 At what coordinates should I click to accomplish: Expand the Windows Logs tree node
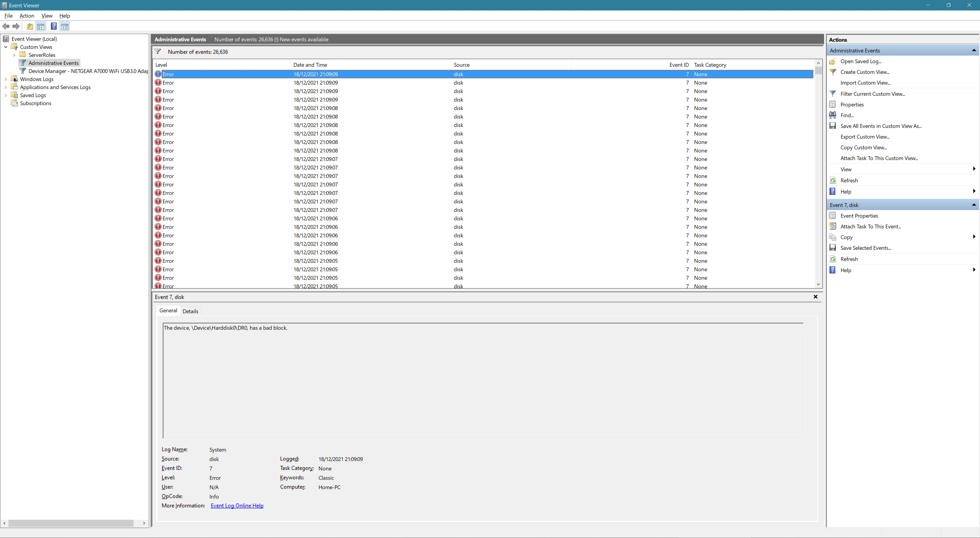pos(6,79)
